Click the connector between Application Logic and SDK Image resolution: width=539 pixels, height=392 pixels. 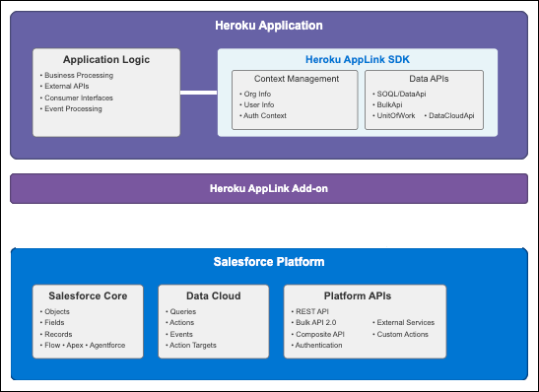[x=199, y=93]
